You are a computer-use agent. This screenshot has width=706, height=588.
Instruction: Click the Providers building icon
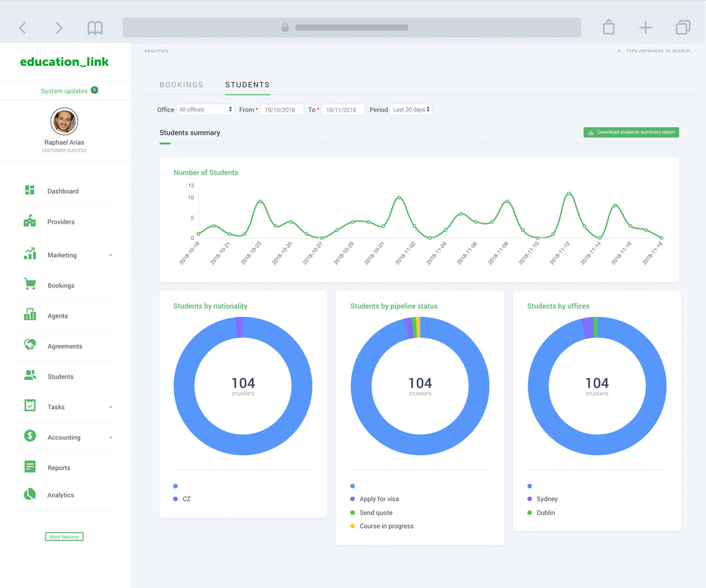coord(30,221)
